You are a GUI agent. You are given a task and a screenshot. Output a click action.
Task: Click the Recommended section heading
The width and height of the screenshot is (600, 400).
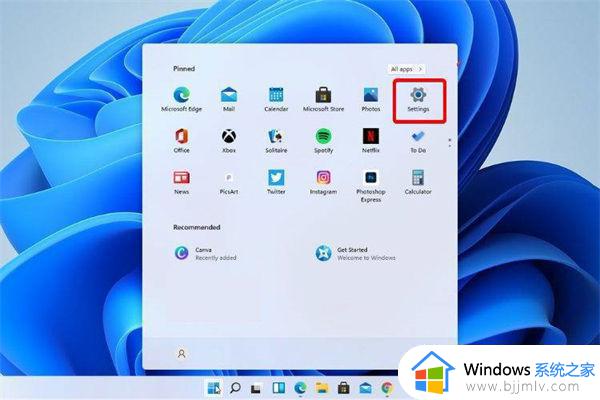coord(197,227)
